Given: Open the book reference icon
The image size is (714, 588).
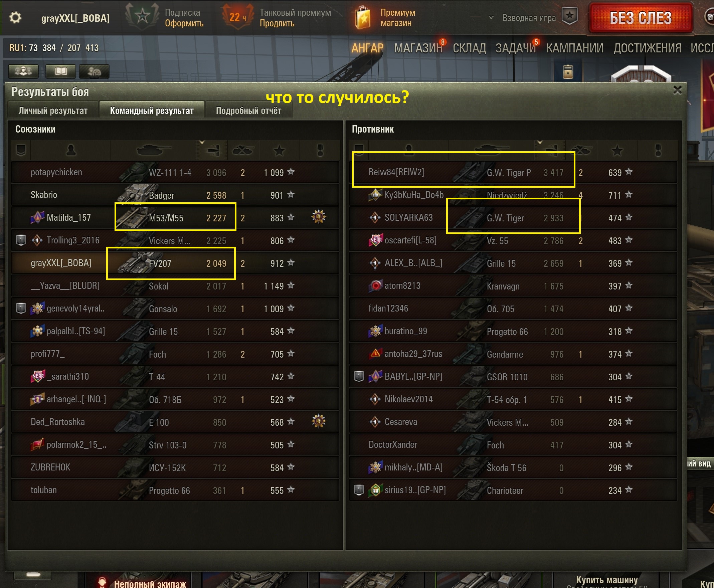Looking at the screenshot, I should point(61,71).
